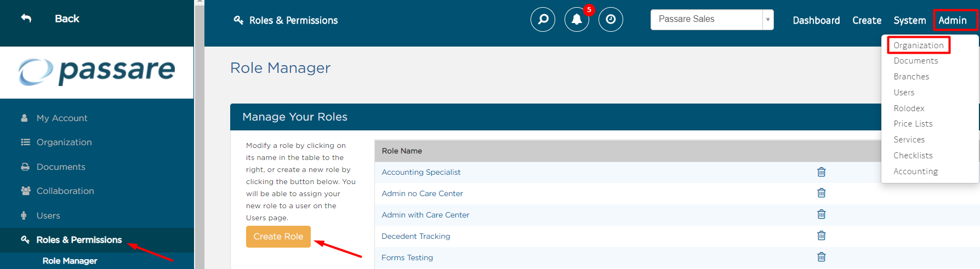Select Checklists from Admin dropdown

coord(913,156)
